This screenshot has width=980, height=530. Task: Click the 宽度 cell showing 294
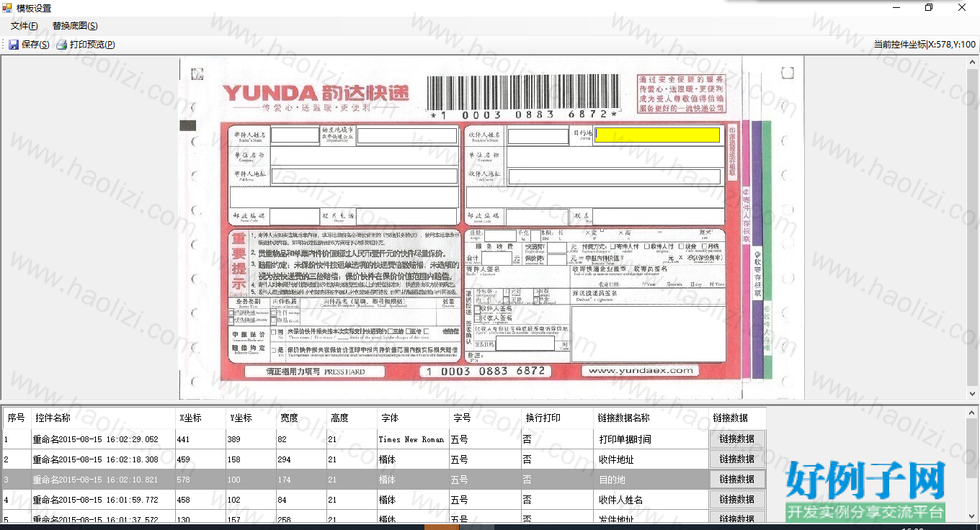pos(301,459)
